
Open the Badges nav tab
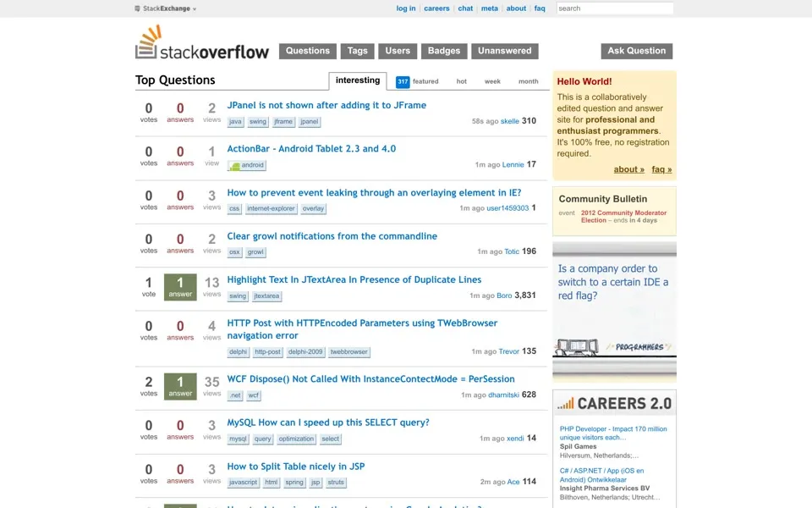click(444, 51)
